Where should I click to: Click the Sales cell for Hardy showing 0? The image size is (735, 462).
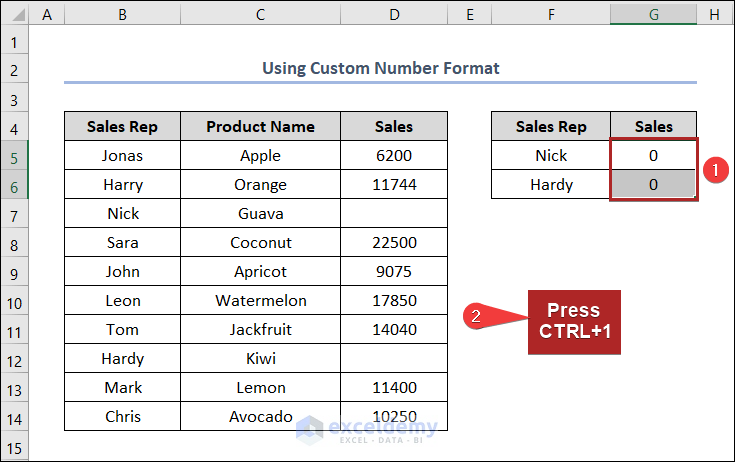pos(653,185)
